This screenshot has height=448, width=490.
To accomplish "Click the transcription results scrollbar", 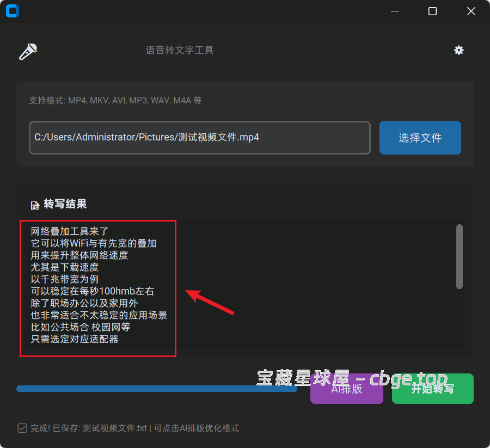I will 459,256.
